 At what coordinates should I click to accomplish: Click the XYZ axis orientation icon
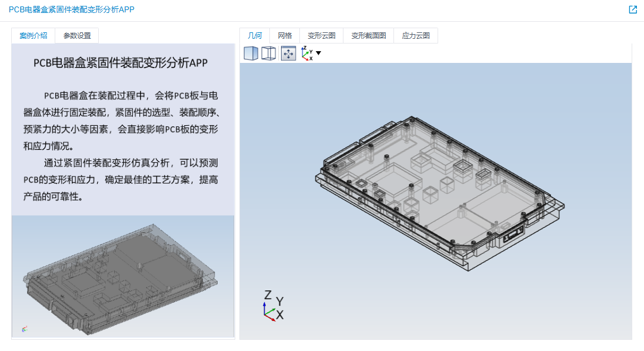(x=307, y=54)
